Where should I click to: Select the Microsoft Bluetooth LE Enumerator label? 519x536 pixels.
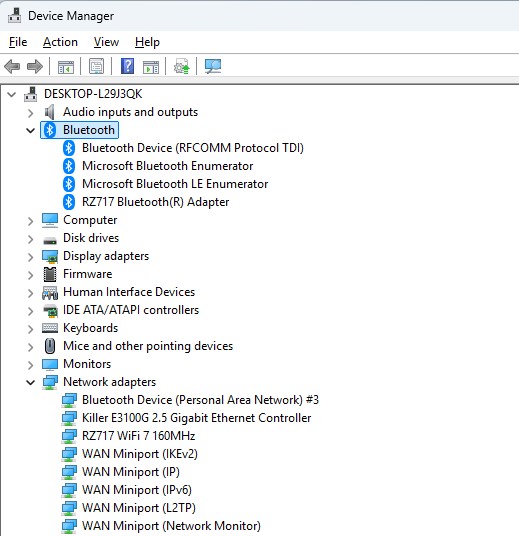pyautogui.click(x=175, y=184)
